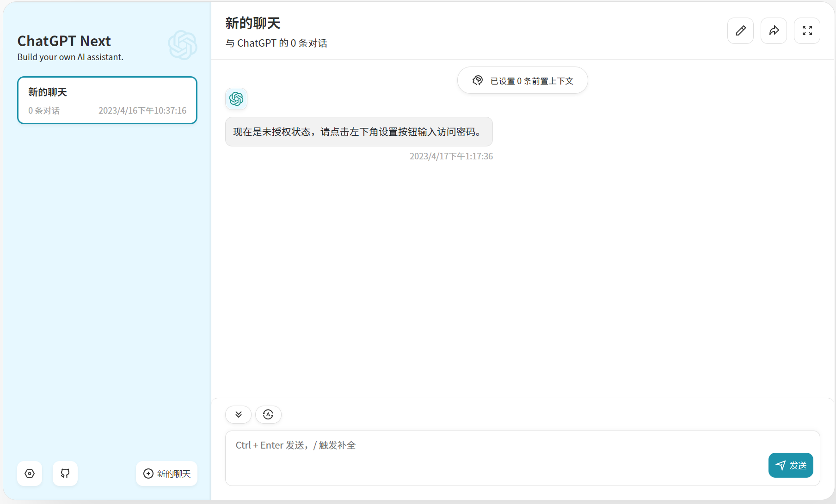
Task: Click the Build your own AI assistant tagline
Action: pyautogui.click(x=70, y=57)
